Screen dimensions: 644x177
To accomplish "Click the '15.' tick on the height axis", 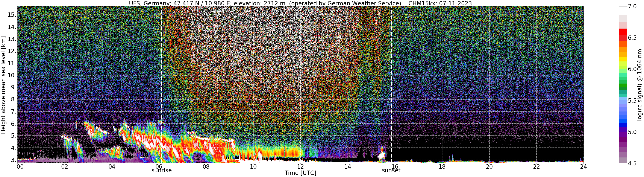I will click(12, 15).
